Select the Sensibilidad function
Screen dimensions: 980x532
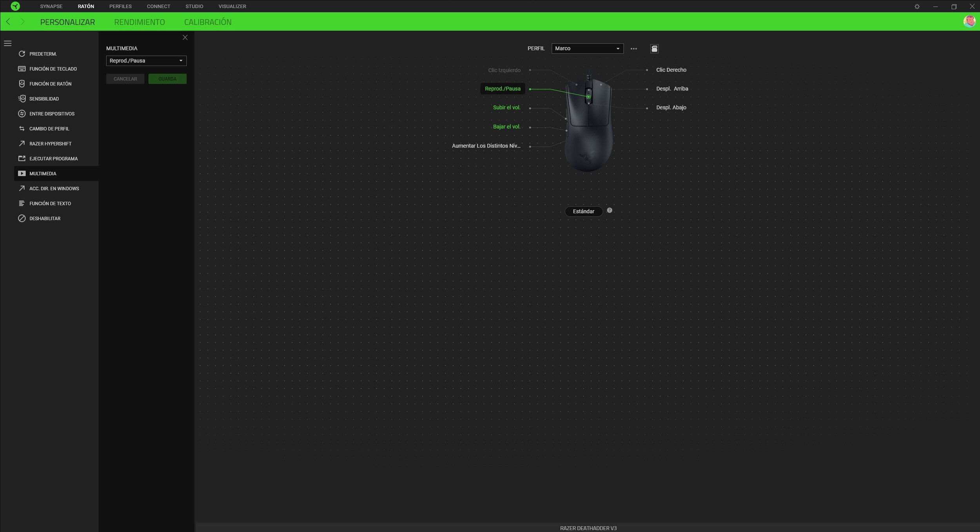[44, 99]
